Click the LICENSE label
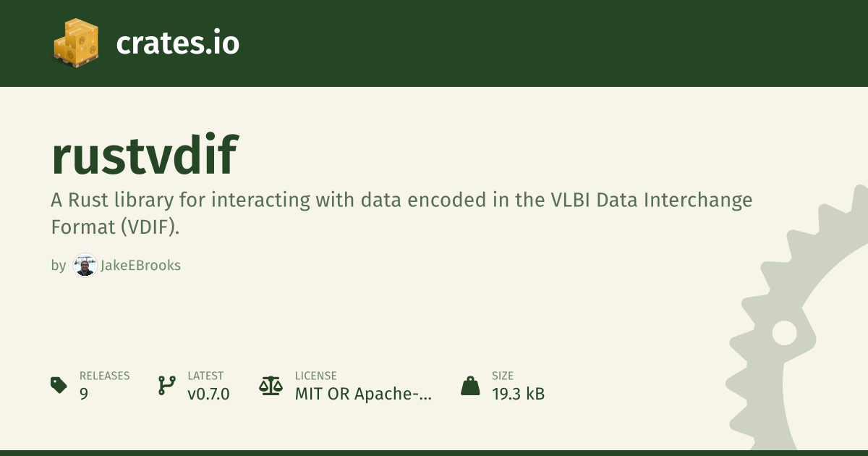The width and height of the screenshot is (868, 456). click(315, 376)
